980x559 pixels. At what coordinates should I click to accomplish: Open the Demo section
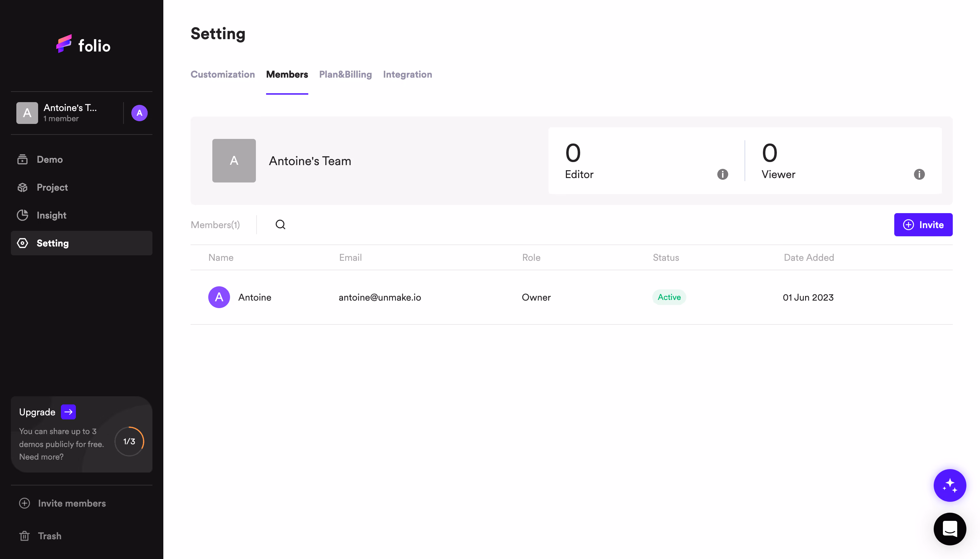point(81,159)
